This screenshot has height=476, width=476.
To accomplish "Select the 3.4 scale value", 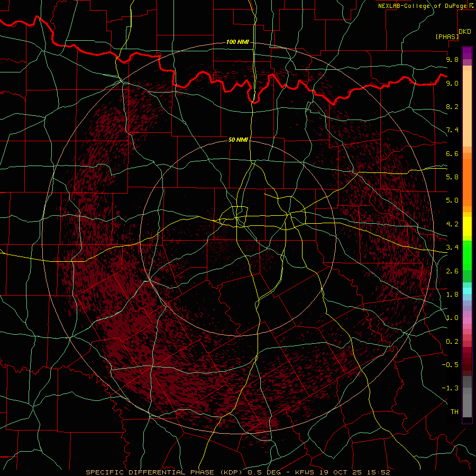I will (452, 248).
